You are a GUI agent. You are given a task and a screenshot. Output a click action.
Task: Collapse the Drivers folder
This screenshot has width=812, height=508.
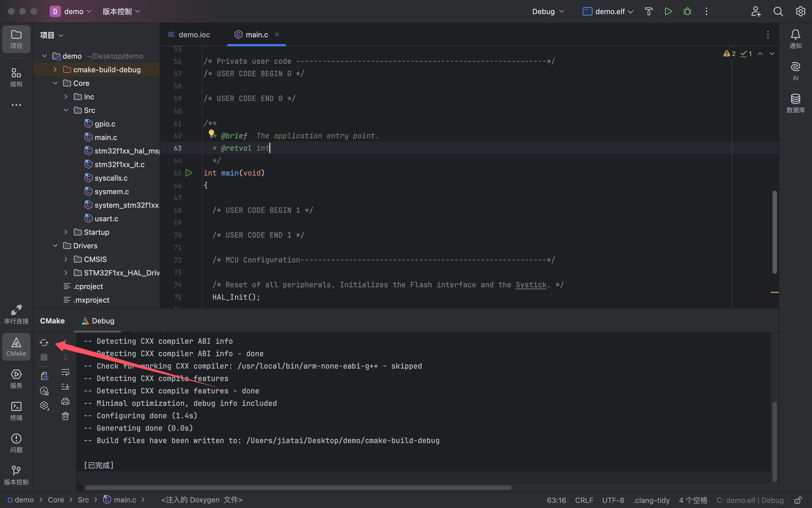click(55, 246)
